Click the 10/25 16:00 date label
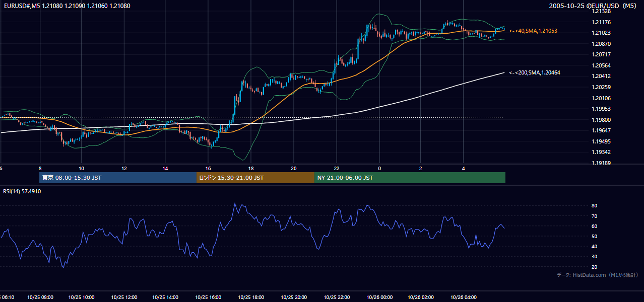This screenshot has height=302, width=644. click(209, 297)
